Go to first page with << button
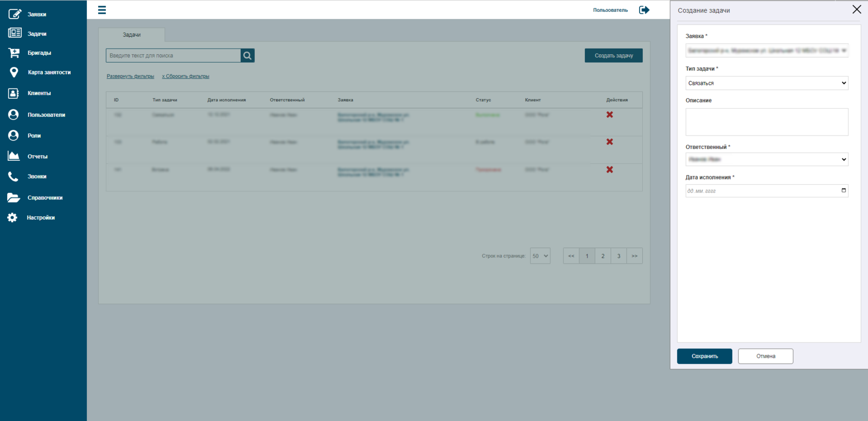The height and width of the screenshot is (421, 868). [x=571, y=256]
